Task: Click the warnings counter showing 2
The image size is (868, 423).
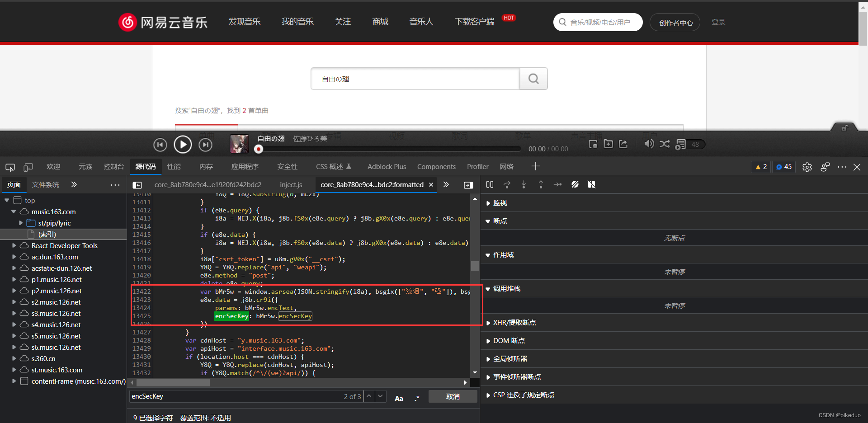Action: click(761, 167)
